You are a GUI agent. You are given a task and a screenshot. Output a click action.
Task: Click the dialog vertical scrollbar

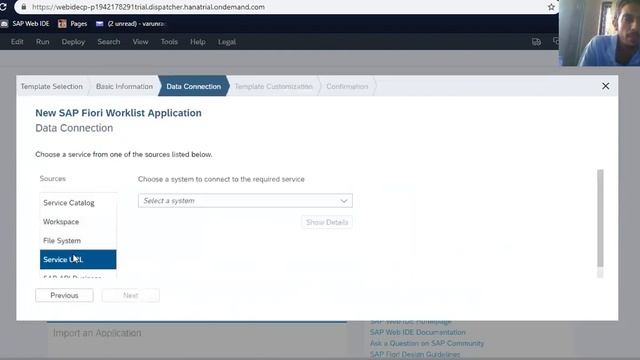click(600, 218)
